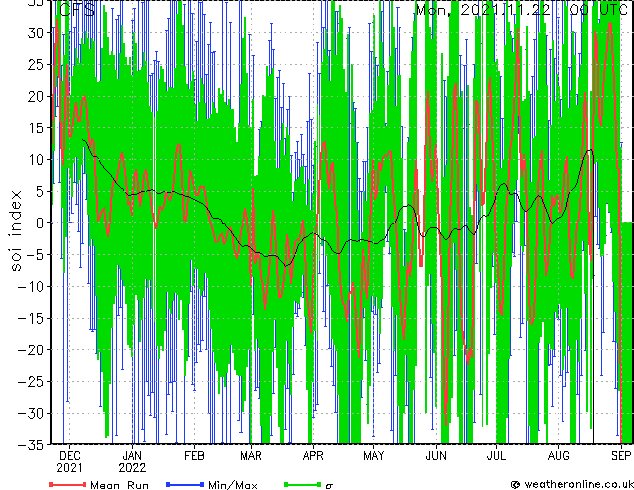Open the weatheronline.co.uk credit link

pyautogui.click(x=572, y=484)
